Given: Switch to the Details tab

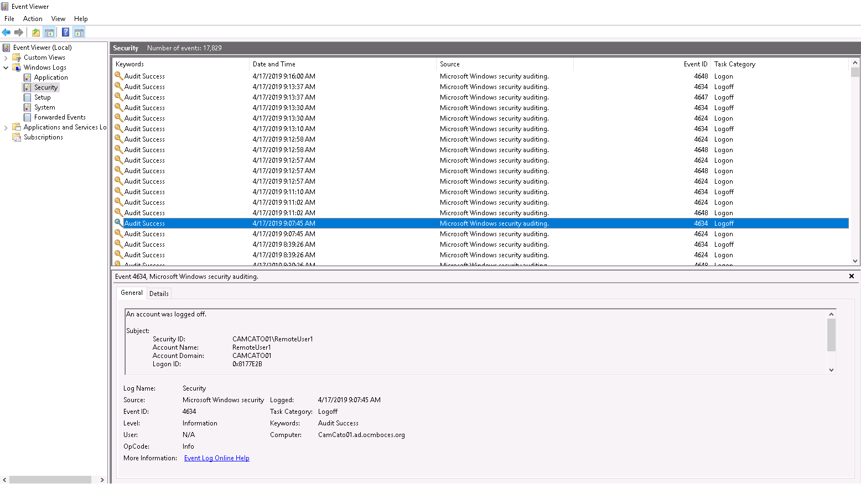Looking at the screenshot, I should click(159, 294).
